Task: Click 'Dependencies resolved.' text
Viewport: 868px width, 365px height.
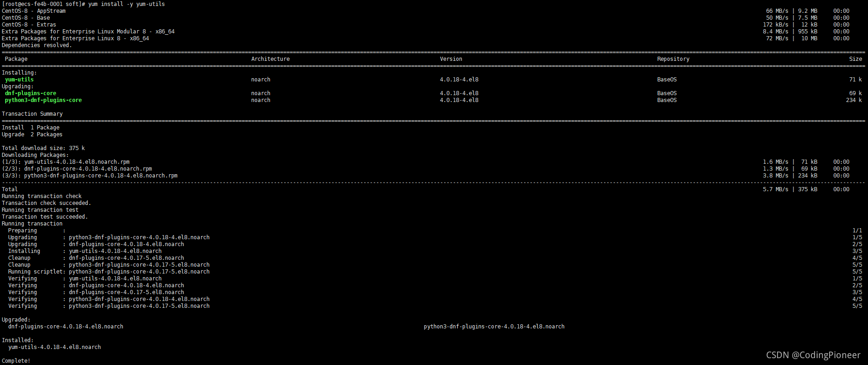Action: click(37, 45)
